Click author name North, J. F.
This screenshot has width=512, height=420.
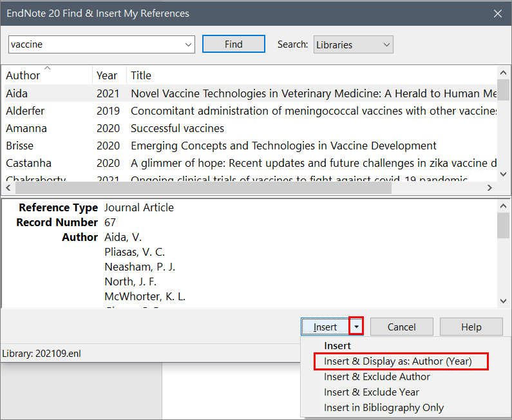[x=130, y=282]
